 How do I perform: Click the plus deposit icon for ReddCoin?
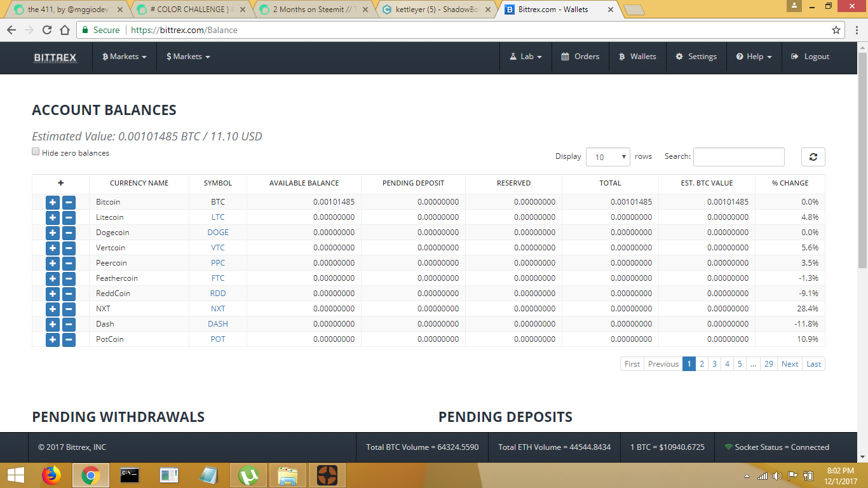(53, 294)
